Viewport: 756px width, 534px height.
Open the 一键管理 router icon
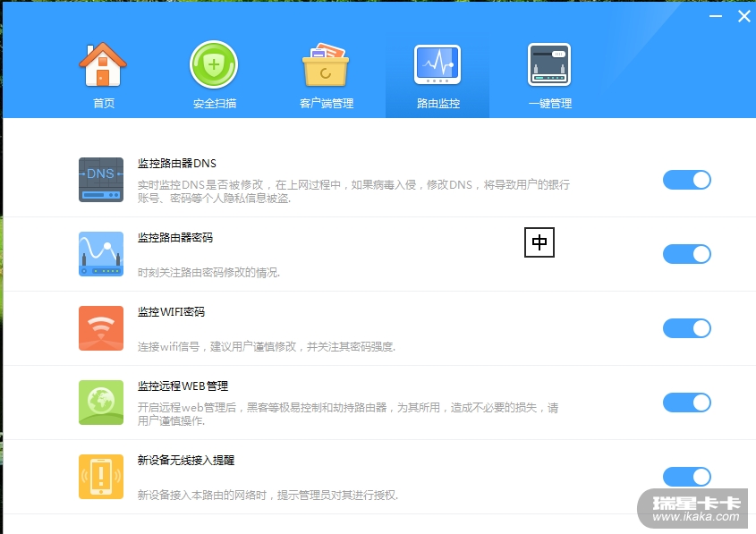(x=549, y=64)
